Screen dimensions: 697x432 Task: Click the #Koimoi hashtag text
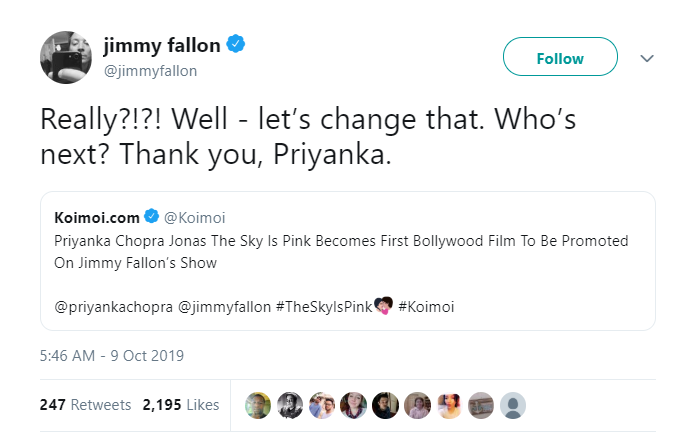tap(426, 306)
